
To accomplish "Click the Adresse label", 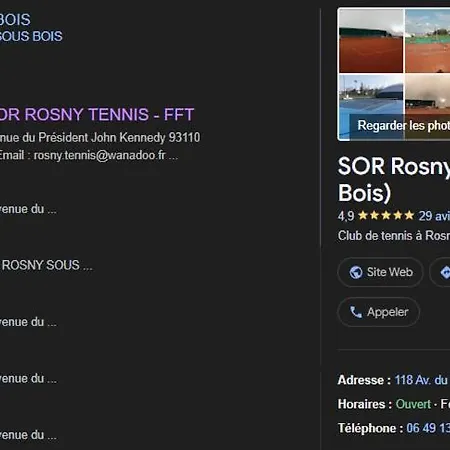I will tap(364, 380).
